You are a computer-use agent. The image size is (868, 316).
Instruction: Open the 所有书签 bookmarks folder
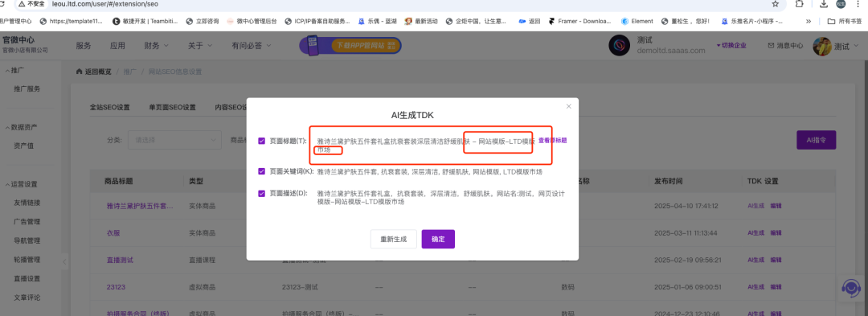[845, 22]
